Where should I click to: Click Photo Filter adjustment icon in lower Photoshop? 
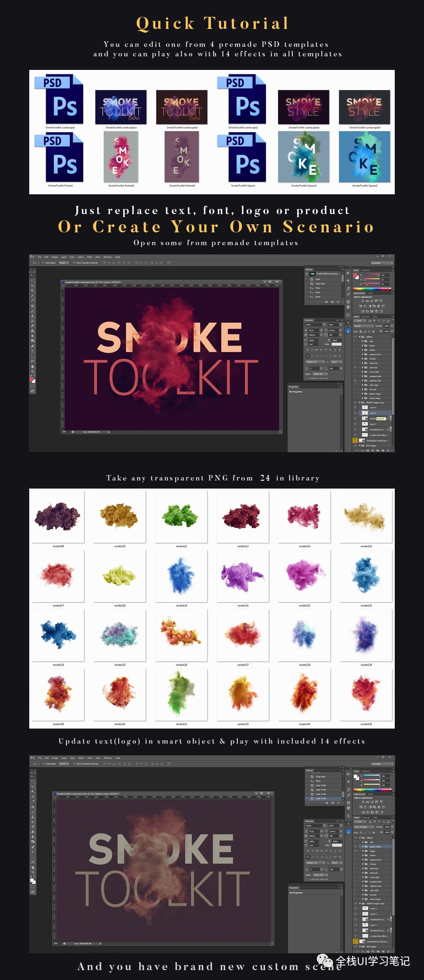pos(374,807)
